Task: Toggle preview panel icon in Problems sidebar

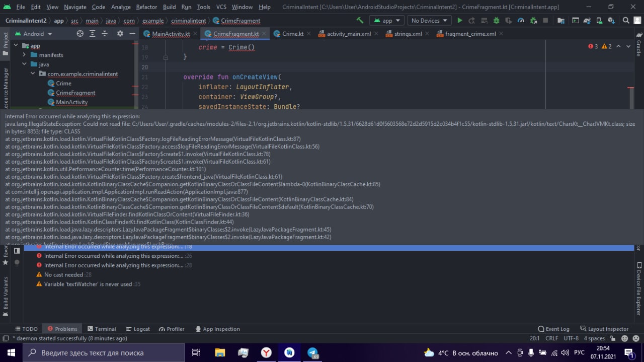Action: (17, 250)
